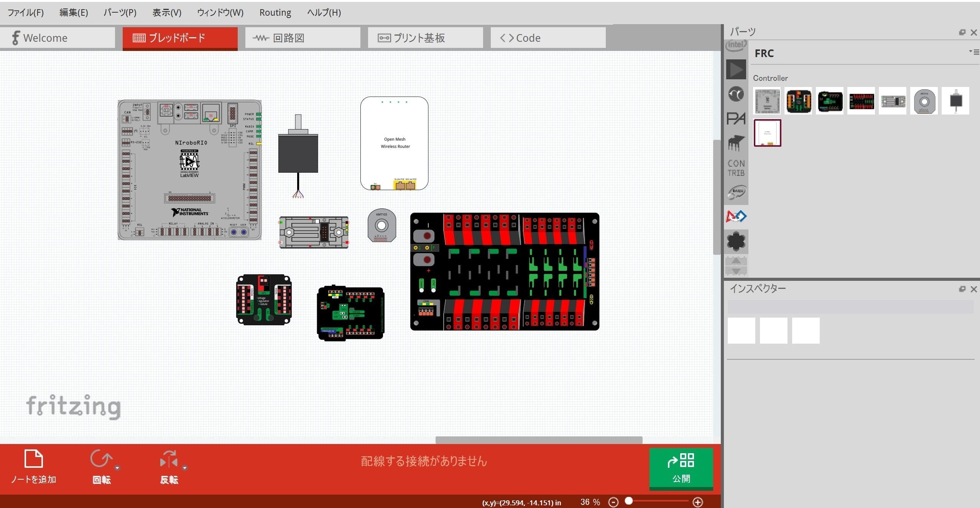Open the CONTRIB parts bin
The height and width of the screenshot is (508, 980).
(736, 168)
